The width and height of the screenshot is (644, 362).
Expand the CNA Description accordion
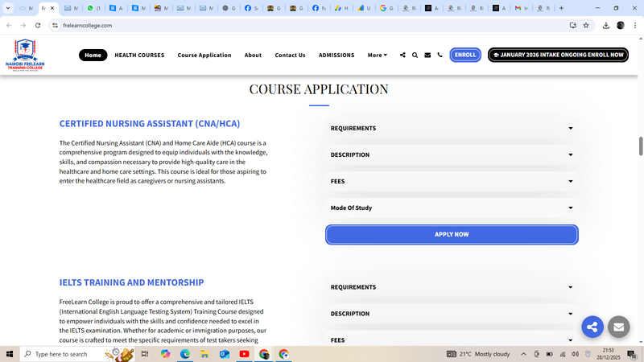click(451, 155)
